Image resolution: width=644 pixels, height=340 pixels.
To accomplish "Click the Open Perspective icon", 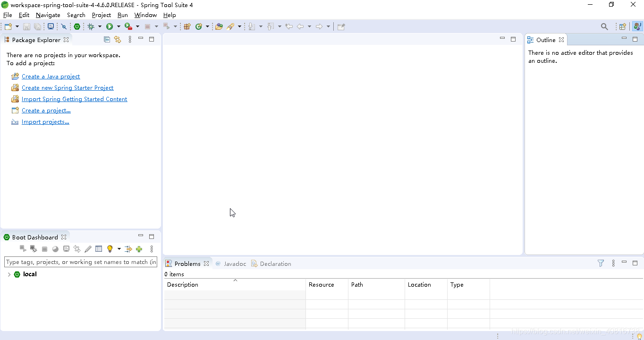I will pyautogui.click(x=623, y=26).
